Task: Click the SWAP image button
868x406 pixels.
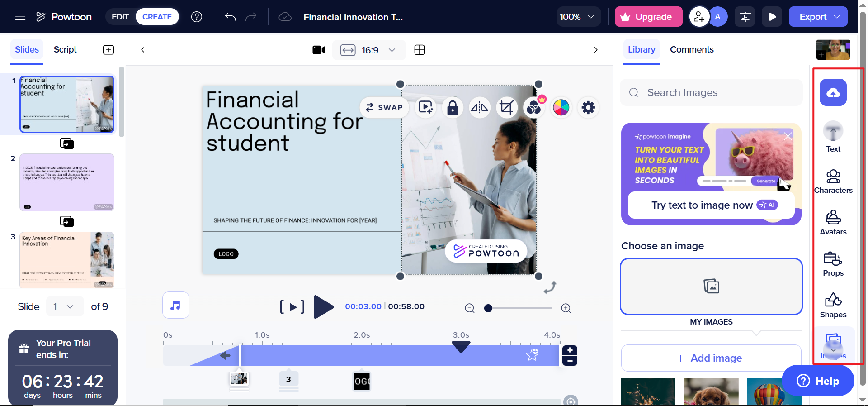Action: tap(384, 107)
